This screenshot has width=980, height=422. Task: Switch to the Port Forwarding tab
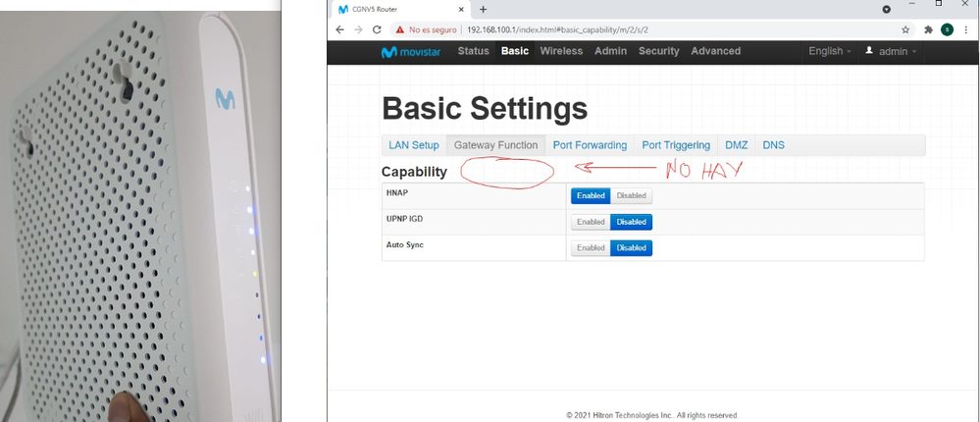coord(590,145)
